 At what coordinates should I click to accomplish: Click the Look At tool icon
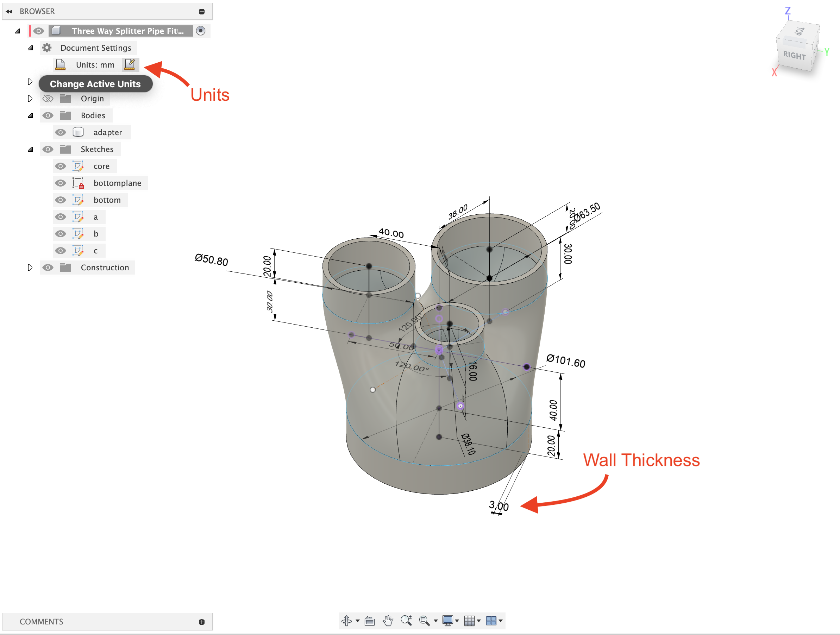pos(370,621)
